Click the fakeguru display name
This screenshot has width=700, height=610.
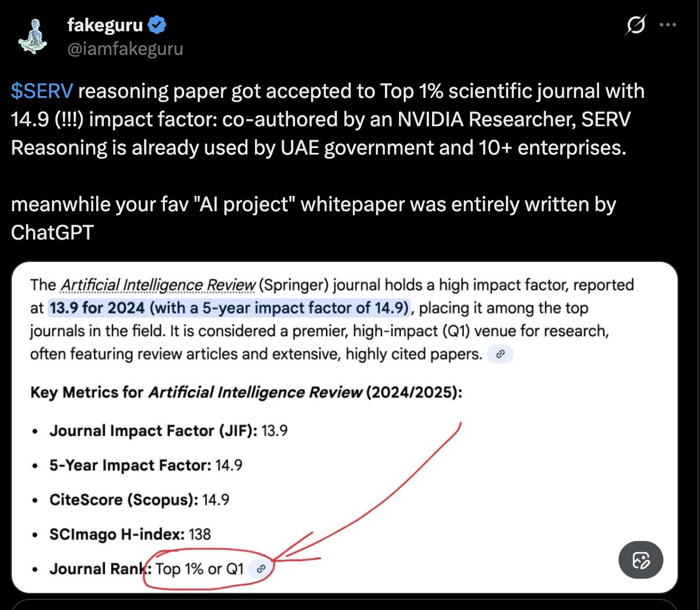105,25
